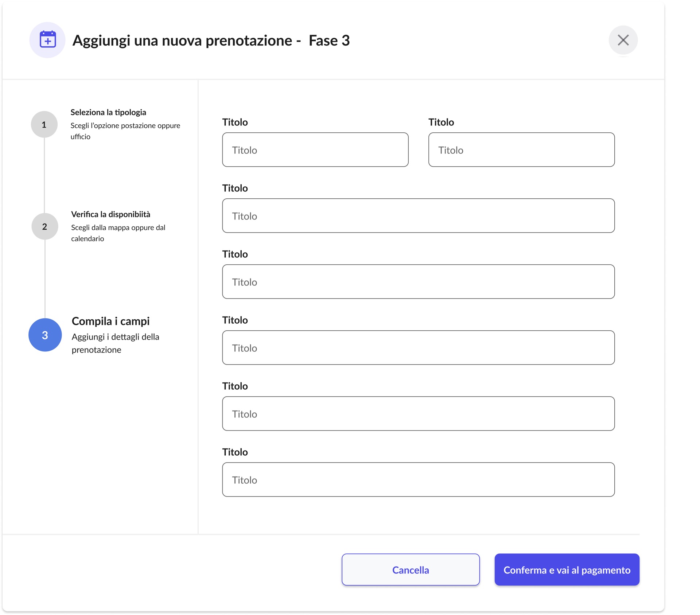Select step 1 circle in the wizard sidebar
Image resolution: width=700 pixels, height=615 pixels.
pyautogui.click(x=44, y=124)
